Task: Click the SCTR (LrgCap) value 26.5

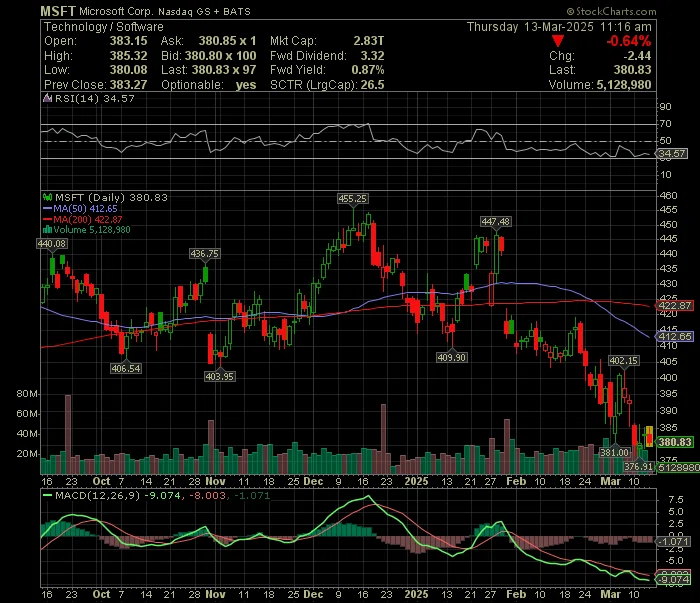Action: pyautogui.click(x=372, y=84)
